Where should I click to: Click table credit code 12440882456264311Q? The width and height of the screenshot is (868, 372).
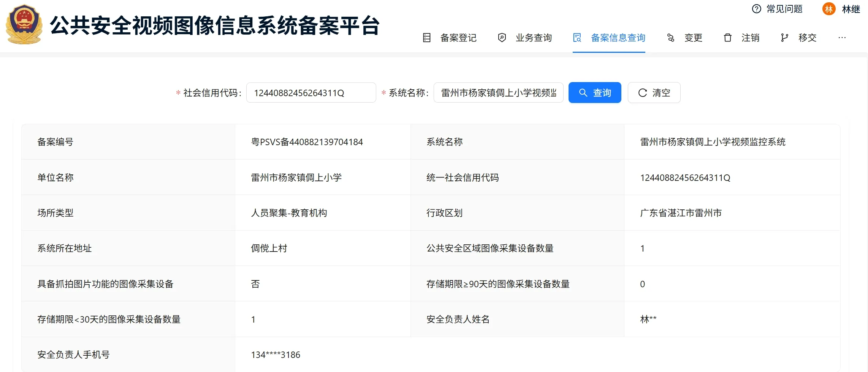point(685,177)
